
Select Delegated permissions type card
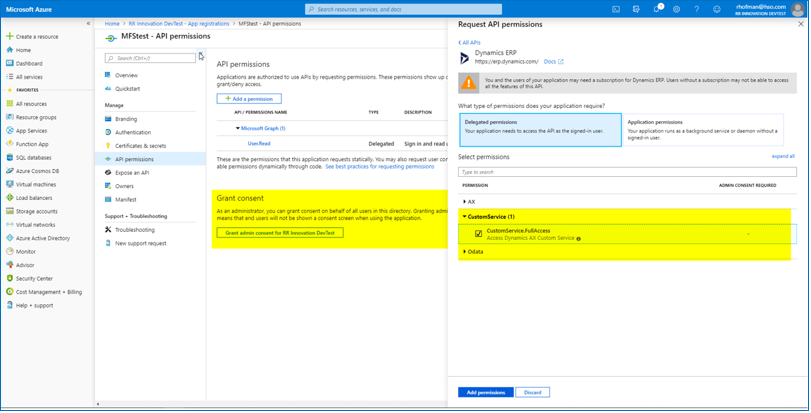[540, 130]
